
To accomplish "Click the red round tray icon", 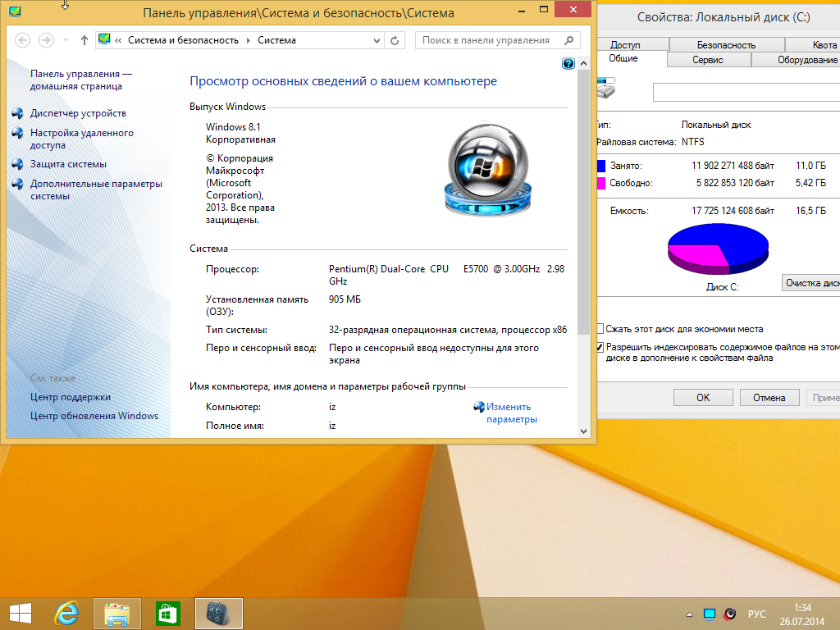I will [729, 614].
